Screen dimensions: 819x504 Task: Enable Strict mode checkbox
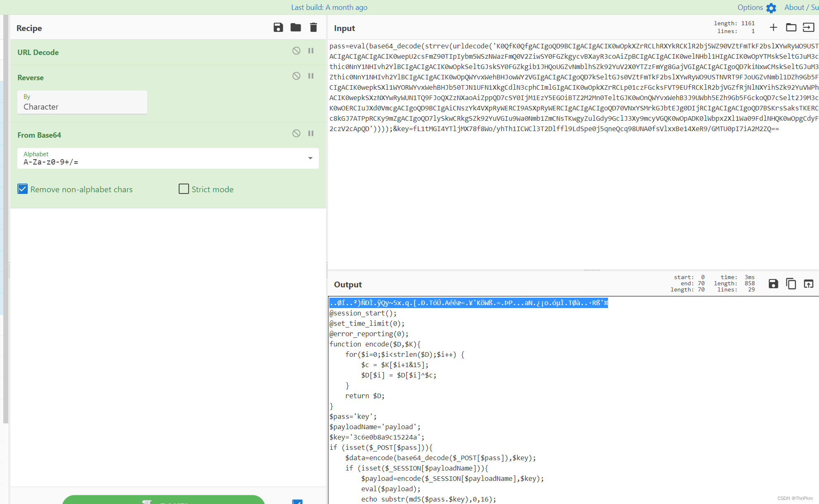coord(184,189)
